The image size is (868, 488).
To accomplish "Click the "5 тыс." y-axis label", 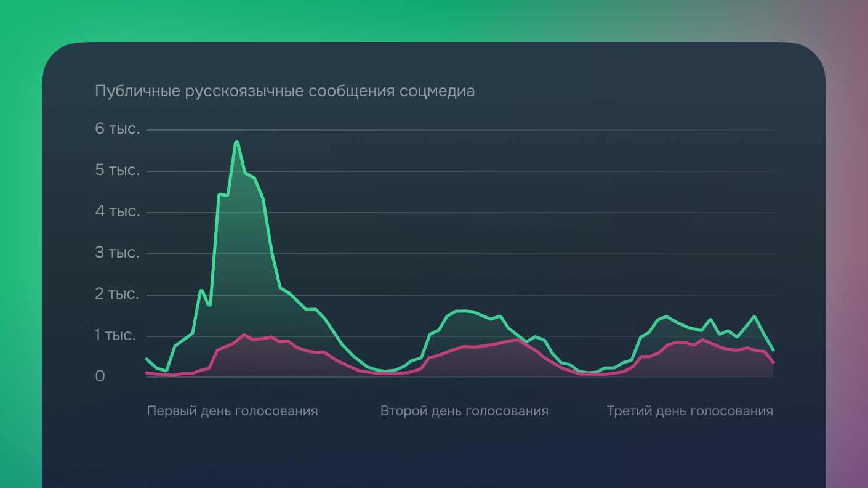I will [x=117, y=170].
